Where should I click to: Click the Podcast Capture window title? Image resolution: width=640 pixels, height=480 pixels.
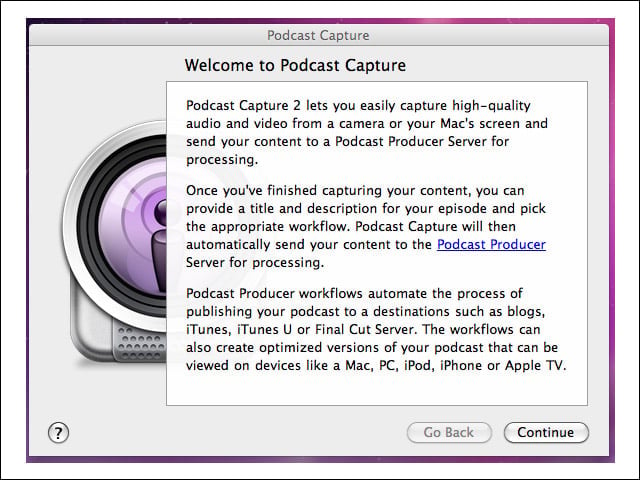(318, 36)
